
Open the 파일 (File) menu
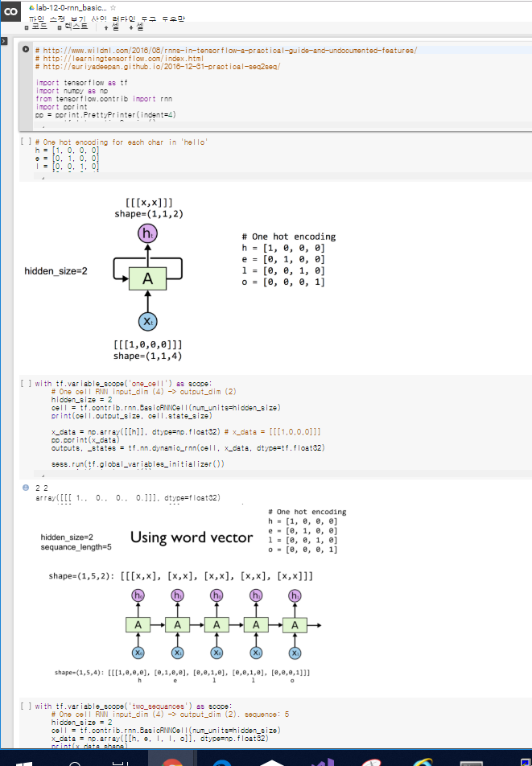coord(37,19)
